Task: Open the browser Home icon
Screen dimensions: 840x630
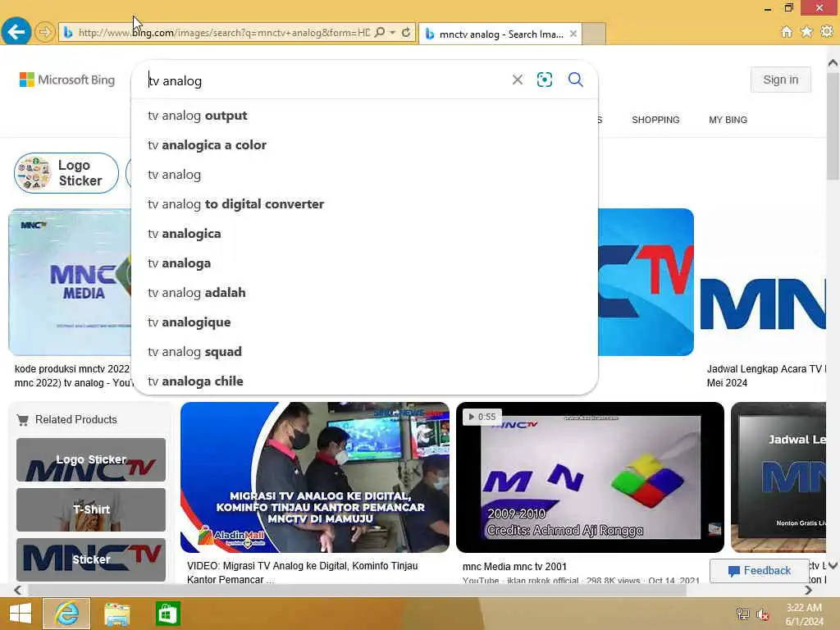Action: pos(787,32)
